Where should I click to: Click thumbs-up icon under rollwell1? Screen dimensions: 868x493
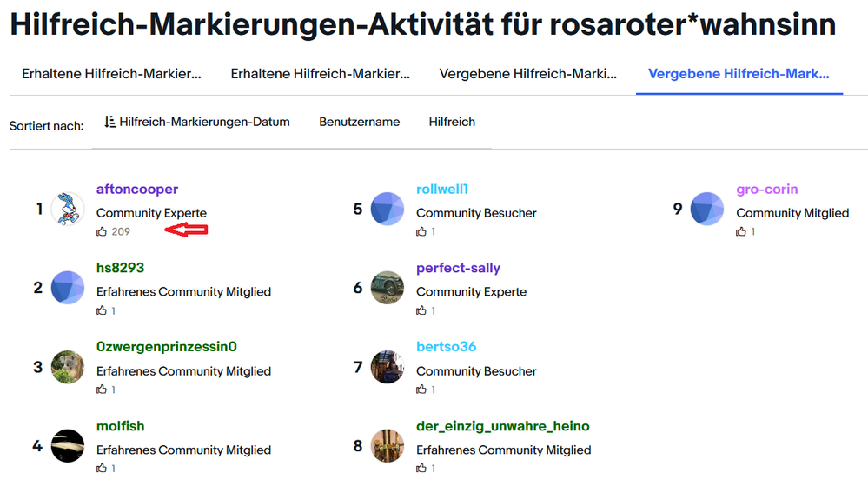pos(422,231)
